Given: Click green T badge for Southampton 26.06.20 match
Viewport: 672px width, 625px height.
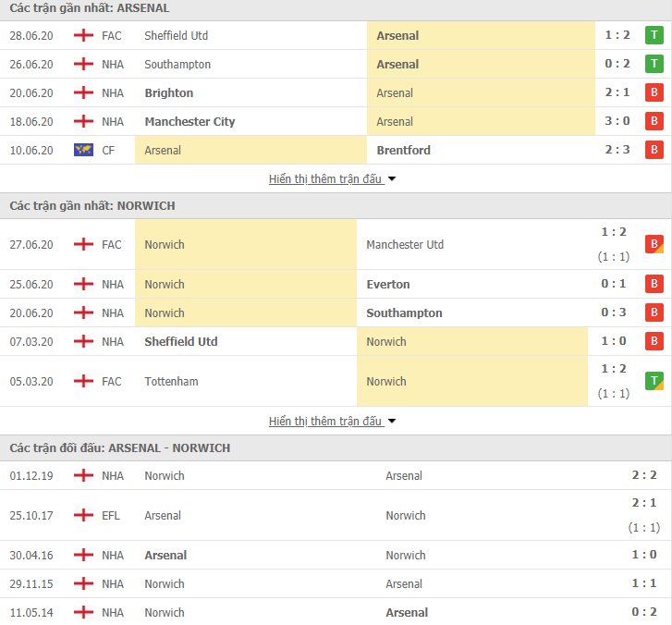Looking at the screenshot, I should coord(654,64).
